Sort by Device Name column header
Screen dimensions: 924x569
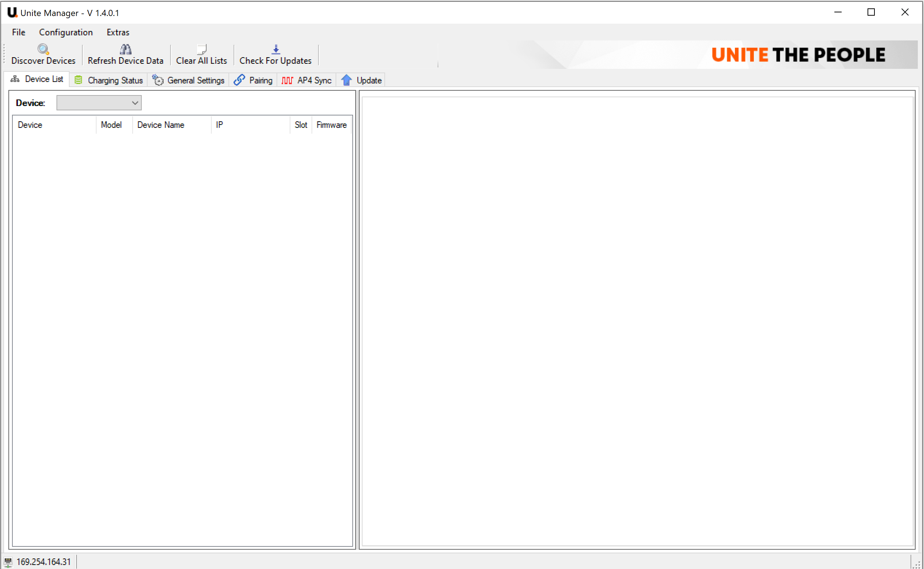click(161, 125)
